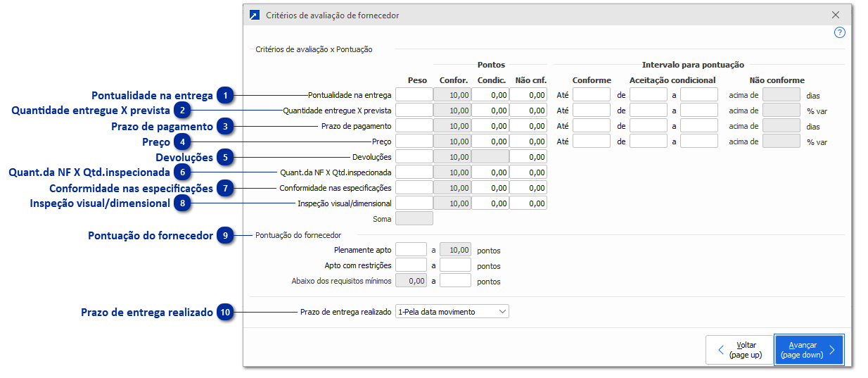Click the Soma total field

(414, 218)
